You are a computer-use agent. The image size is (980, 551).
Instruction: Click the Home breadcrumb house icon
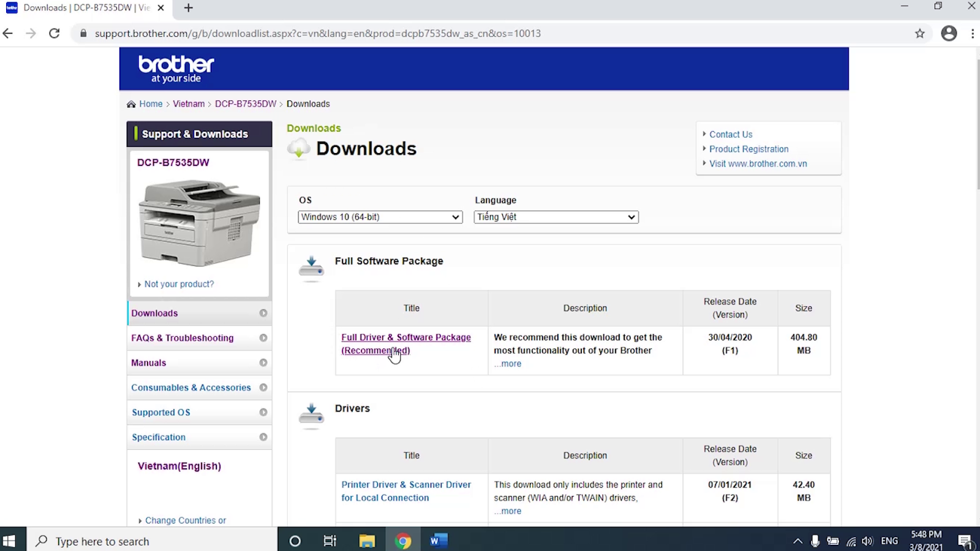coord(130,103)
